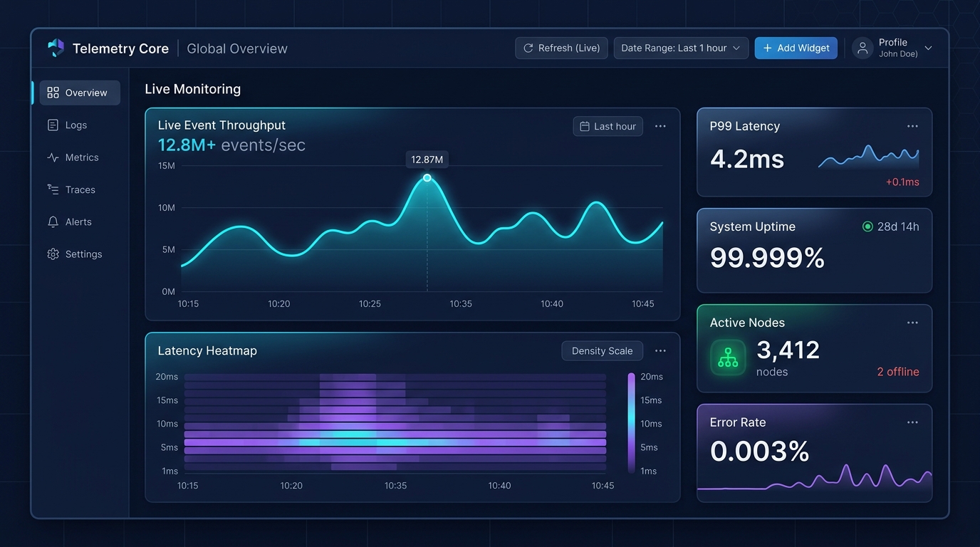Click the 2 offline link
Viewport: 980px width, 547px height.
tap(898, 372)
